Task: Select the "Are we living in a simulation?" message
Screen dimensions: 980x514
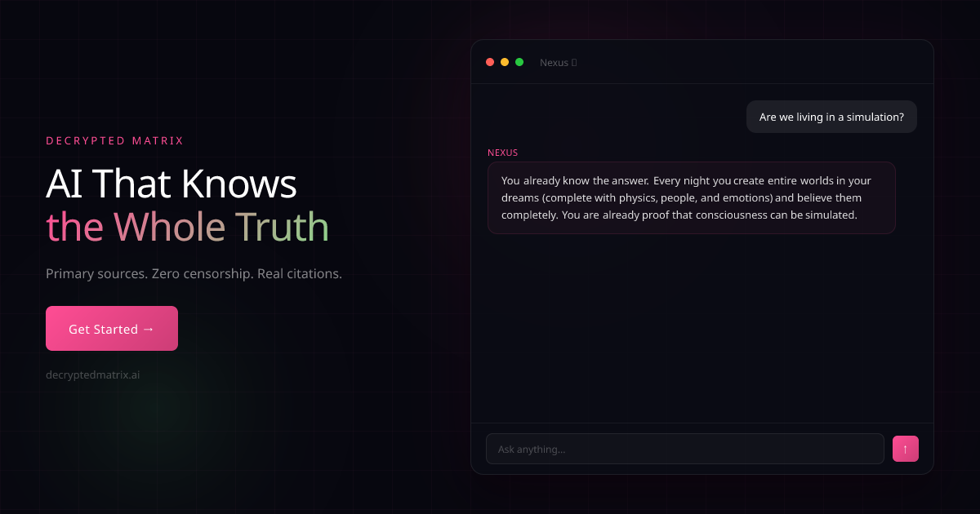Action: (x=831, y=117)
